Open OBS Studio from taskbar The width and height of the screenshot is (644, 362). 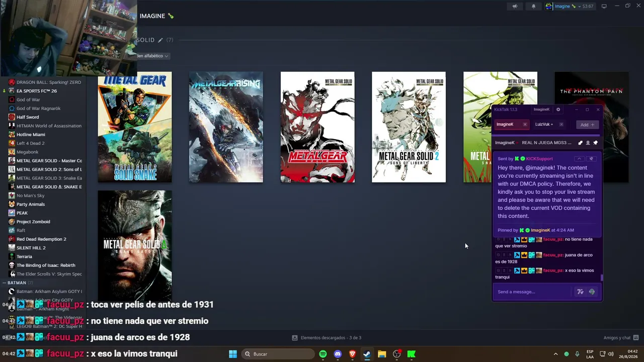point(396,354)
